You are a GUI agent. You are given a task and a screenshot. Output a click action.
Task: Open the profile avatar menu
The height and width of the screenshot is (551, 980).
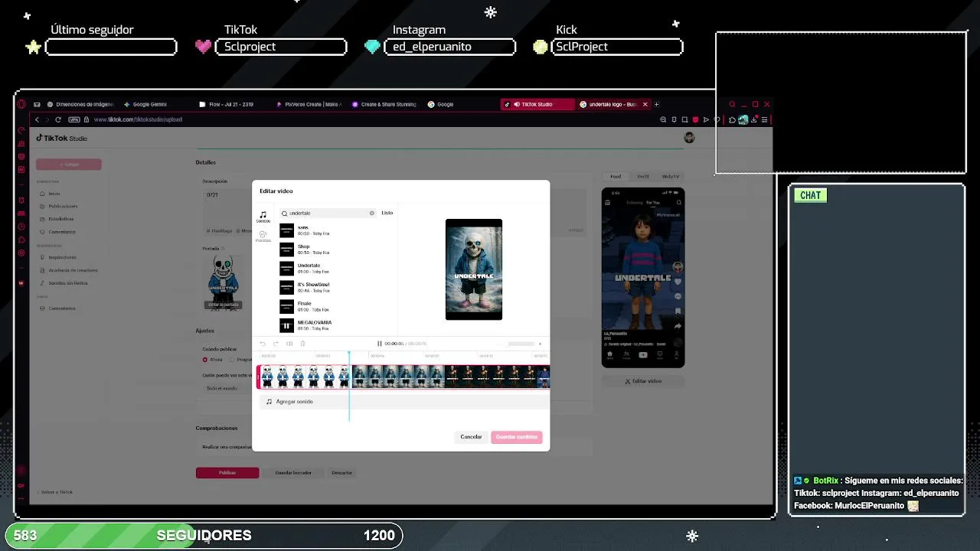click(689, 138)
